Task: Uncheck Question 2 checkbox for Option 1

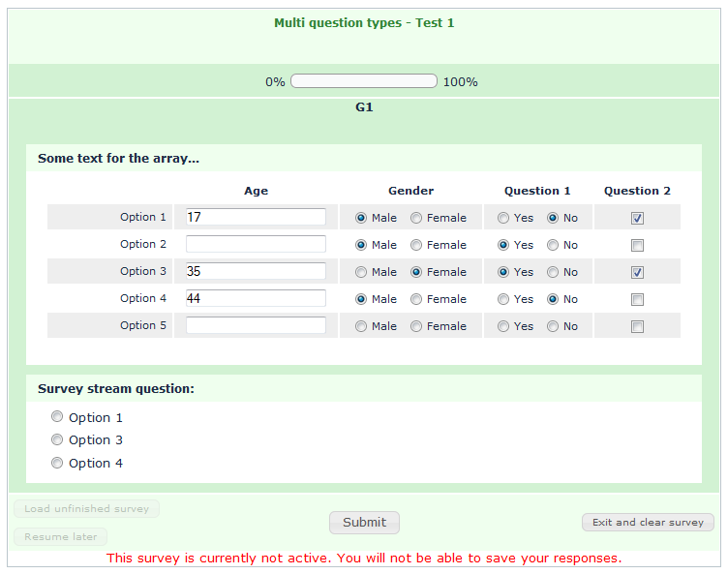Action: [x=637, y=218]
